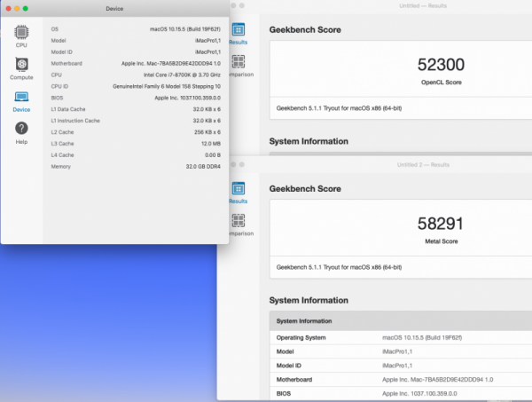Open the Compute benchmark section icon
Viewport: 532px width, 402px height.
pyautogui.click(x=21, y=64)
